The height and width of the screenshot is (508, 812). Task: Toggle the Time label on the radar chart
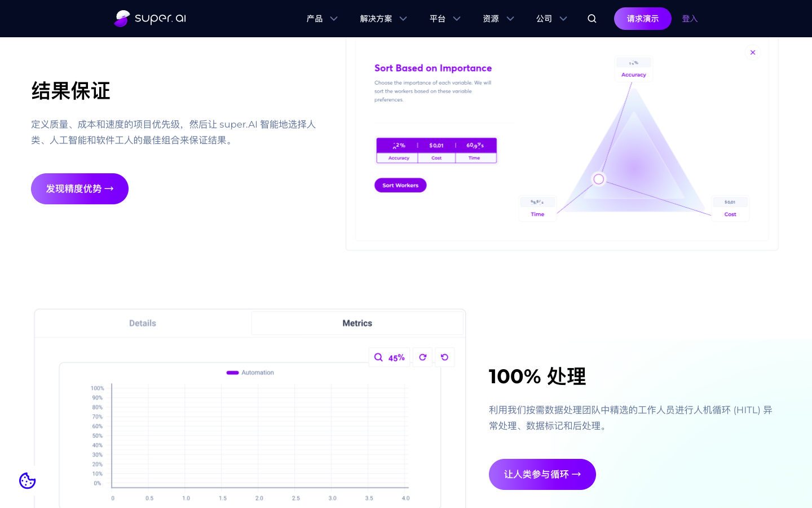(537, 214)
